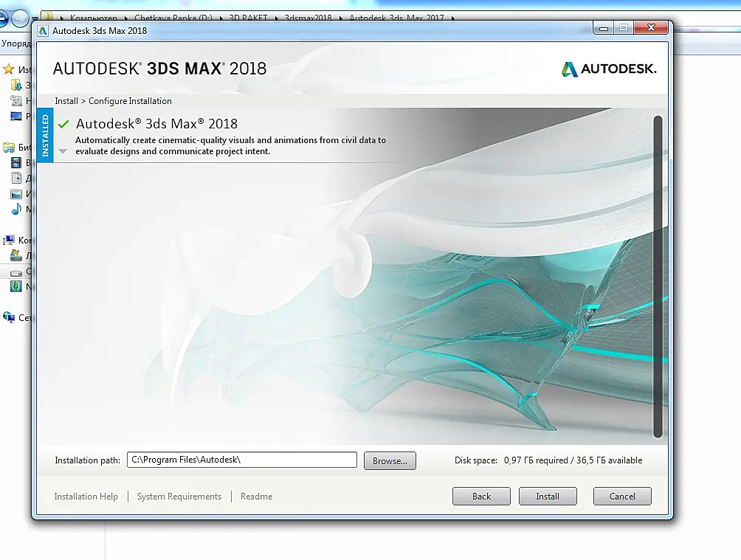
Task: Click the Install button
Action: [x=547, y=497]
